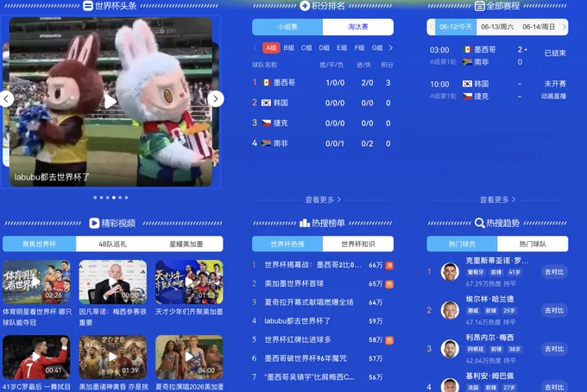Open hot search 墨西哥吴镇宇比肩梅西C…

[x=309, y=377]
